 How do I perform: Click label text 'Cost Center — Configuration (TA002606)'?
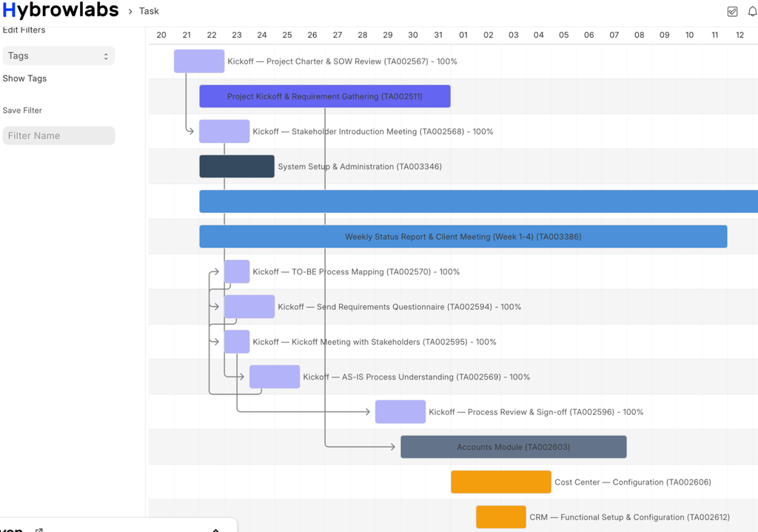click(633, 482)
